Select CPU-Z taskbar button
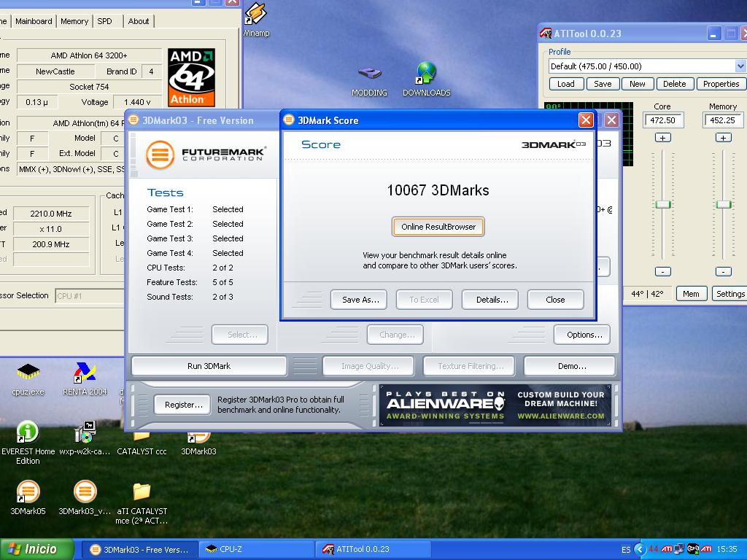747x560 pixels. tap(255, 550)
